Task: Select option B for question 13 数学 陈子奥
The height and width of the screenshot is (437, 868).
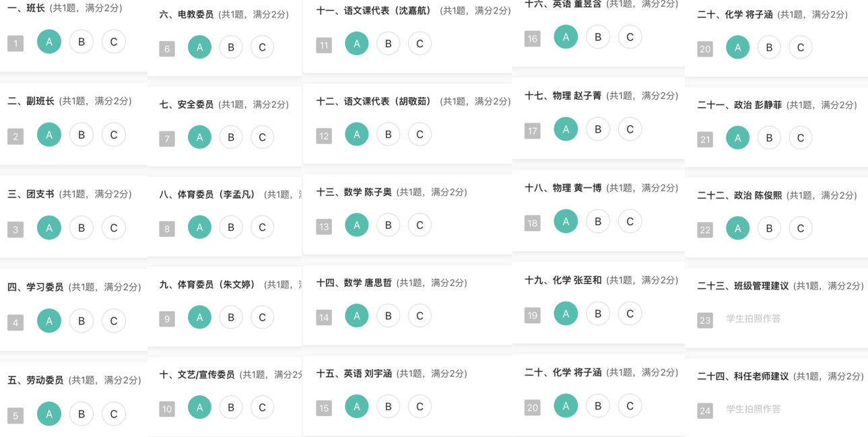Action: pos(388,225)
